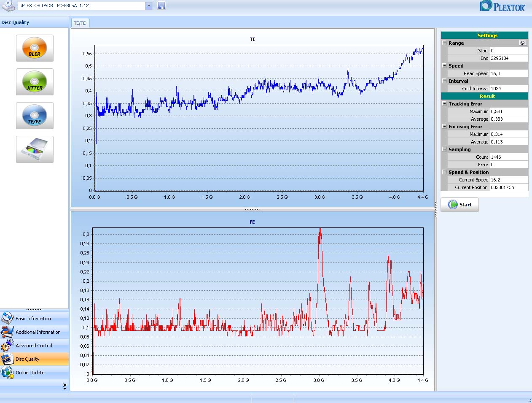The width and height of the screenshot is (532, 403).
Task: Click the Disc Quality sidebar icon
Action: click(7, 359)
